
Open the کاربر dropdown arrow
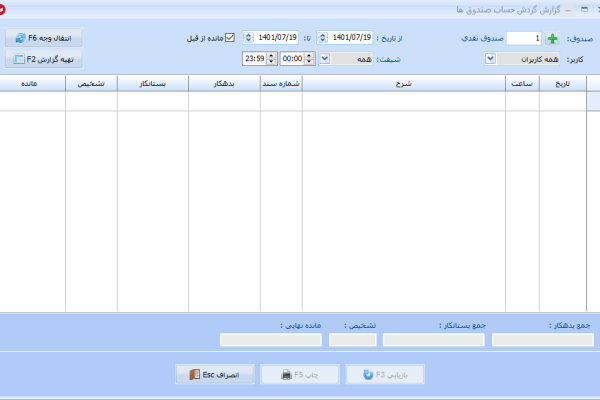(490, 59)
